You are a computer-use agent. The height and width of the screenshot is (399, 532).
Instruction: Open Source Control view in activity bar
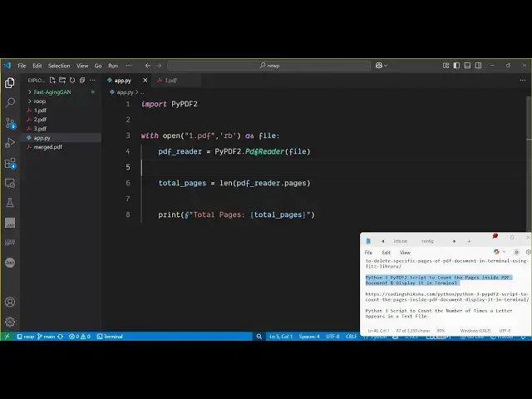(x=10, y=123)
